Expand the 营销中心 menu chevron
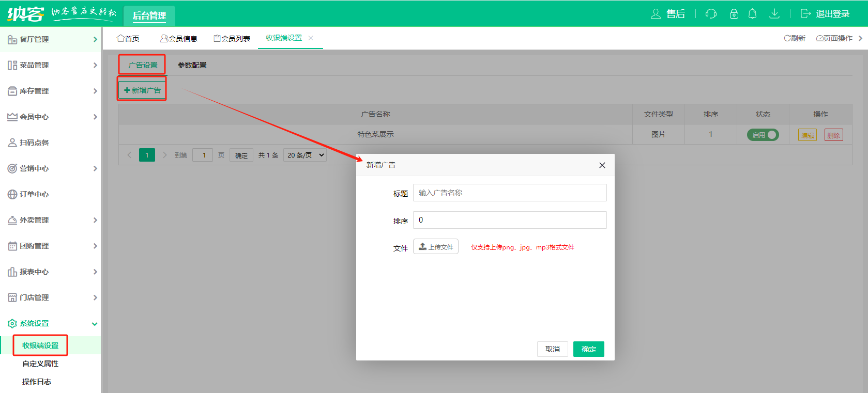Viewport: 868px width, 393px height. (95, 168)
